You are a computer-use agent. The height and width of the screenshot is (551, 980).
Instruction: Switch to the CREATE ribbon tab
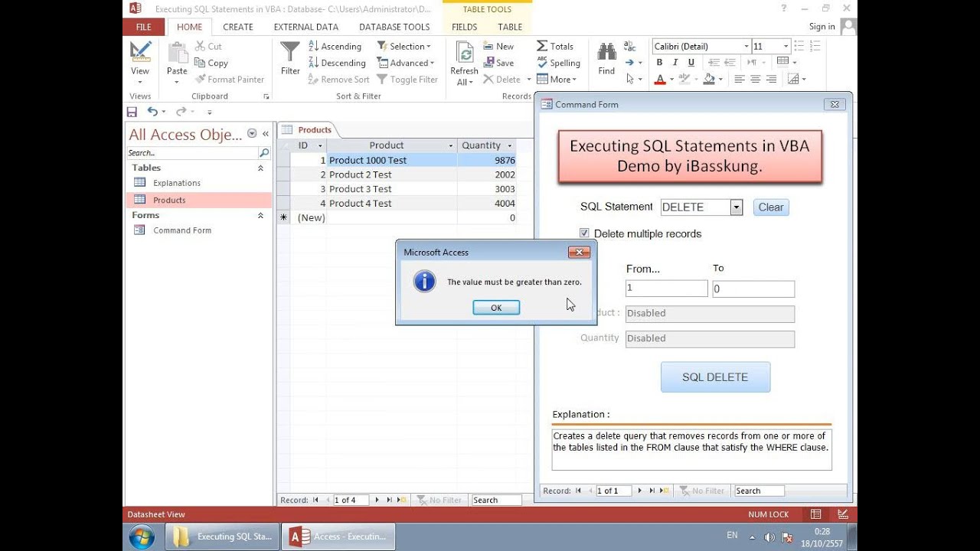coord(238,27)
